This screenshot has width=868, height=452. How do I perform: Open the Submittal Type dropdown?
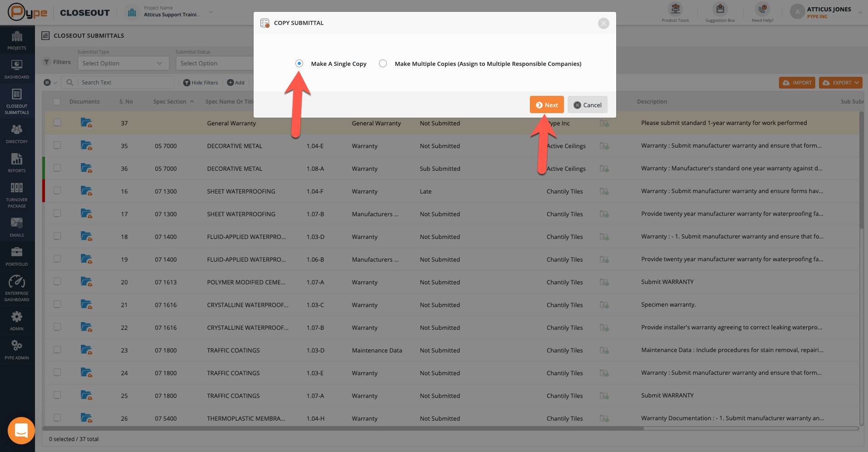pyautogui.click(x=123, y=63)
